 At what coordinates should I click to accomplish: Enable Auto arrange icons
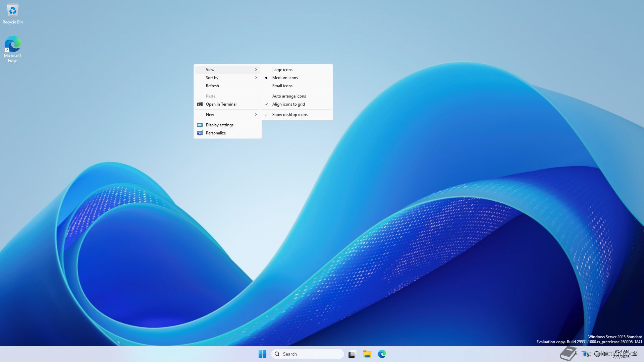289,96
